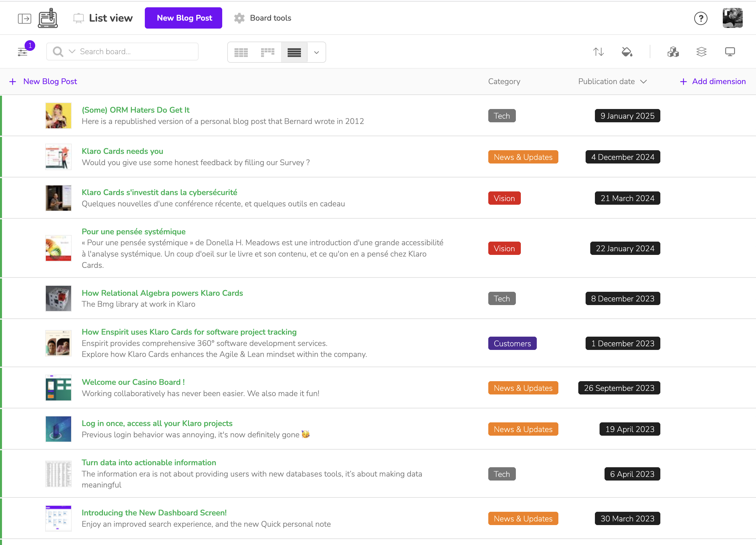
Task: Open the help question mark icon
Action: coord(701,18)
